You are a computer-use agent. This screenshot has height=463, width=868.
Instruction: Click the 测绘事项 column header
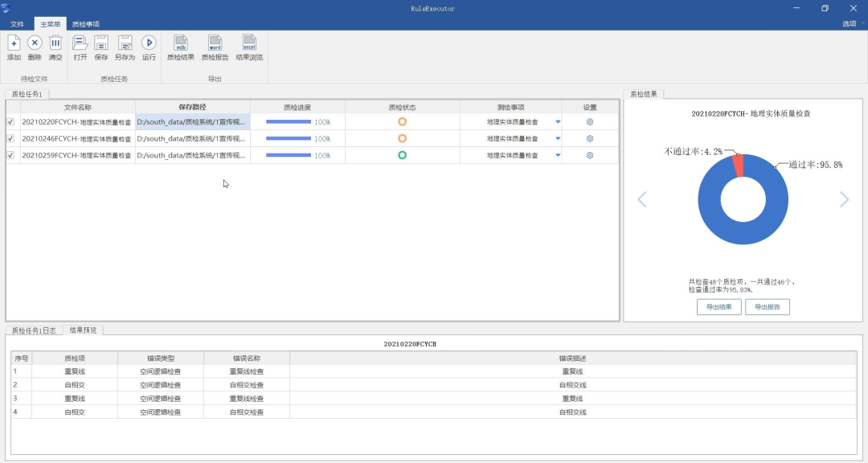pos(510,108)
